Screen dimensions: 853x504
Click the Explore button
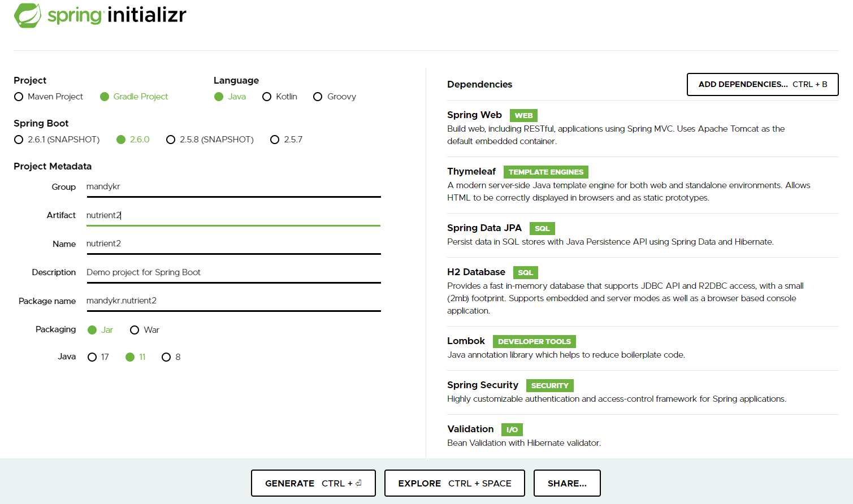point(454,483)
